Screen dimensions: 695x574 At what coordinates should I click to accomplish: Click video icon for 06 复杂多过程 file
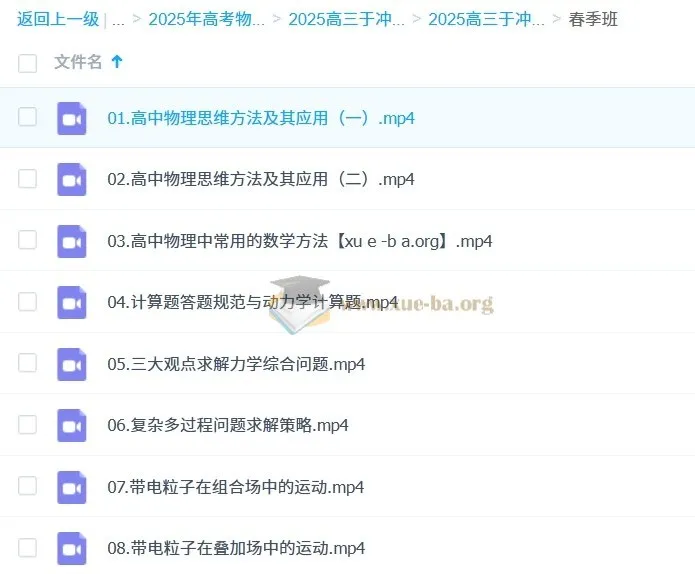(71, 426)
